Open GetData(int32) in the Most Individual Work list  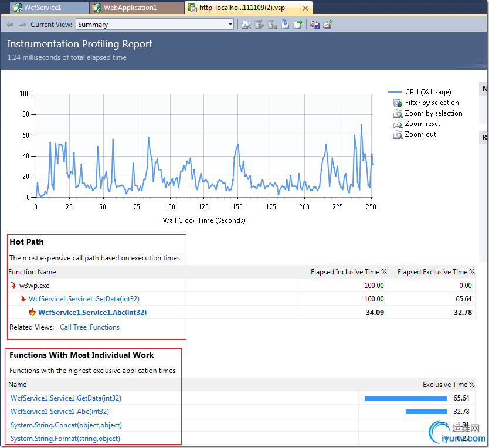point(66,398)
